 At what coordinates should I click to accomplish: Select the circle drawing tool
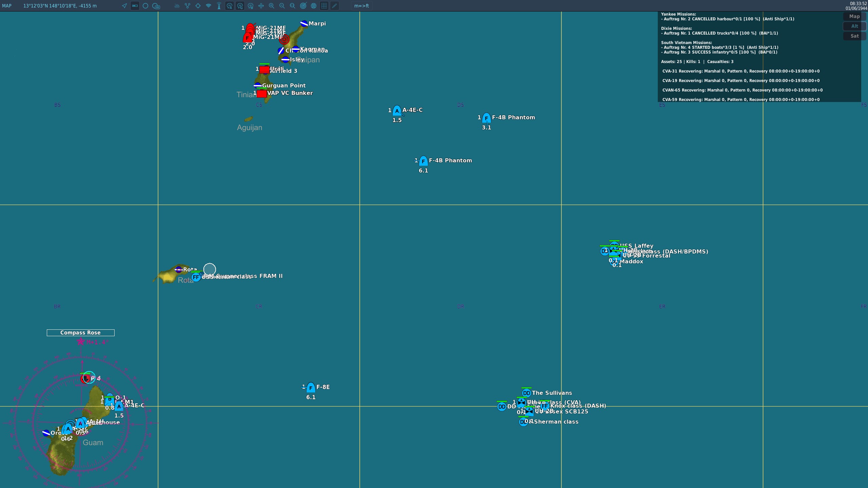pos(145,6)
